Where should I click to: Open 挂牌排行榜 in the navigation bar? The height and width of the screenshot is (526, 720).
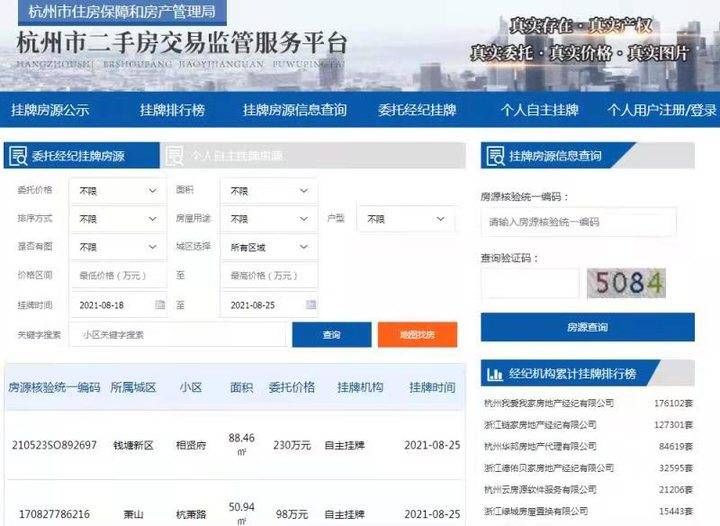(x=172, y=110)
